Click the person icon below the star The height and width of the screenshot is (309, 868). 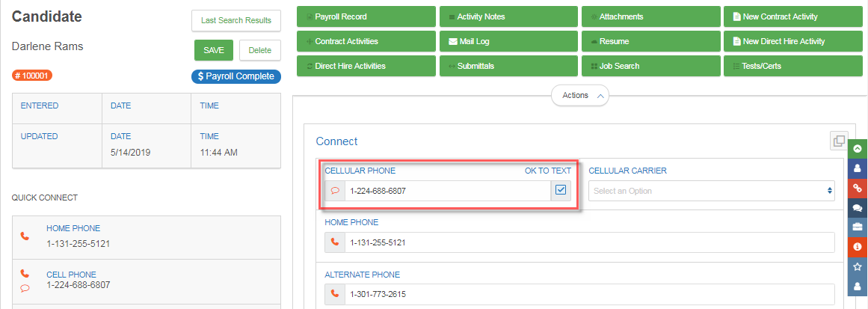tap(858, 287)
